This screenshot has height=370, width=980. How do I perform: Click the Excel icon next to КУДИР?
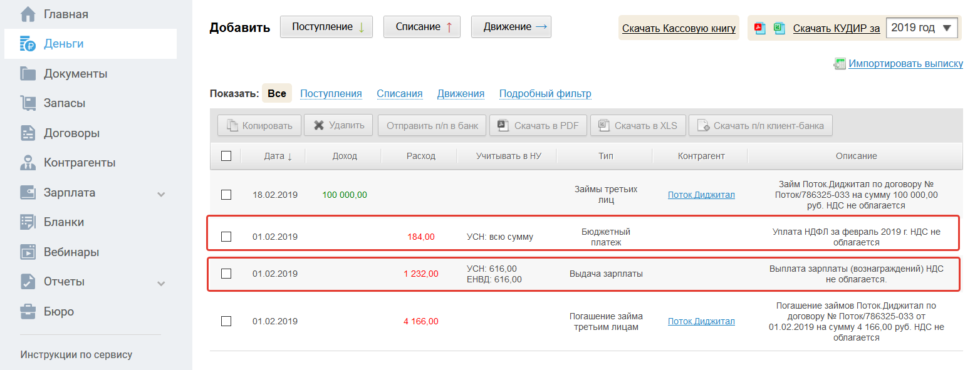point(779,28)
